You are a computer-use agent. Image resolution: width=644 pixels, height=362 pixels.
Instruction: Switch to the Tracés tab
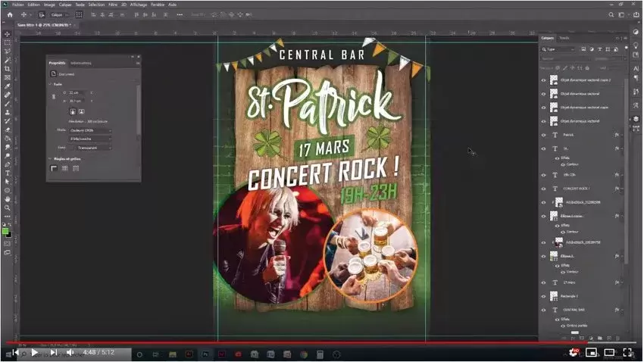click(564, 38)
